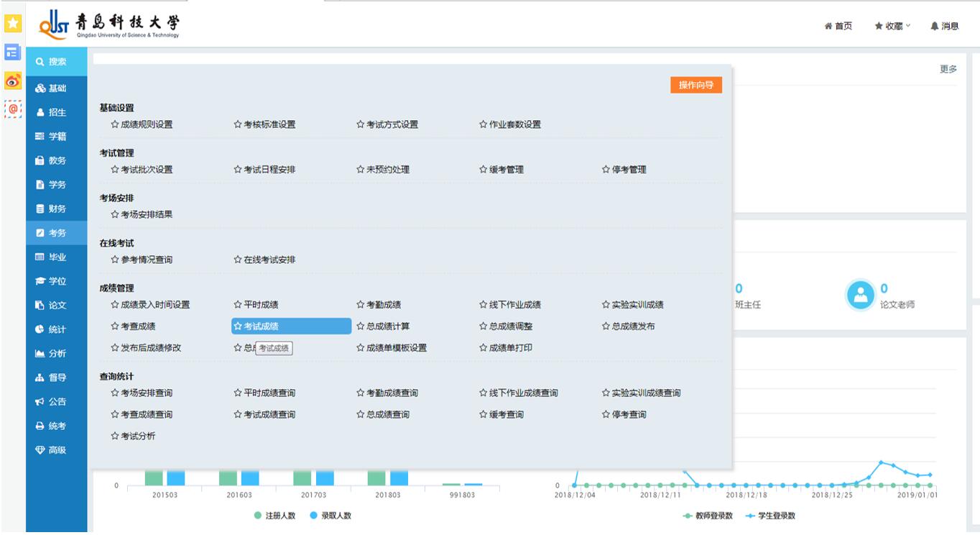Toggle favorite star for 成绩规则设置
Screen dimensions: 980x535
(x=114, y=124)
